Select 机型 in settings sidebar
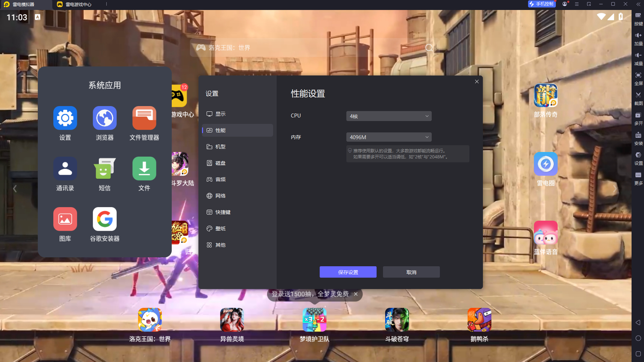644x362 pixels. 238,147
